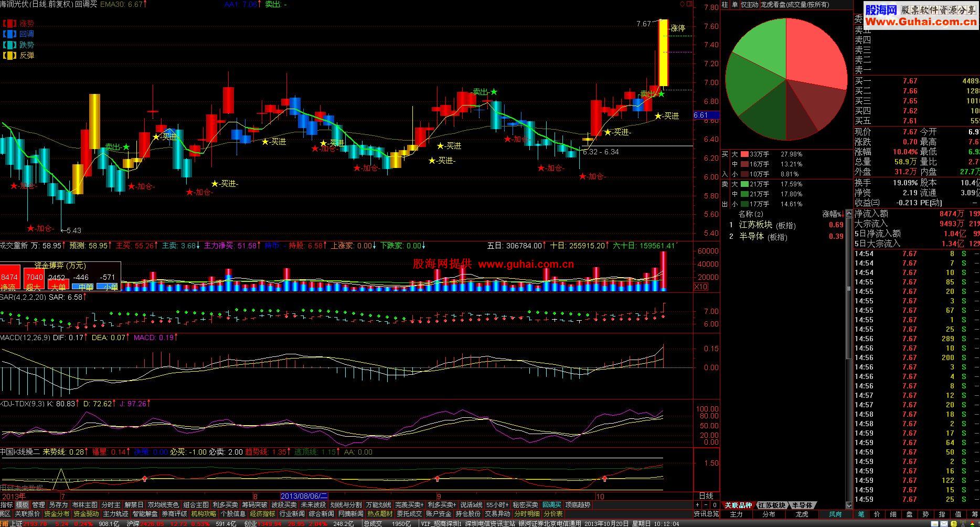Click the 2013/08/06 date marker on timeline

pyautogui.click(x=304, y=496)
